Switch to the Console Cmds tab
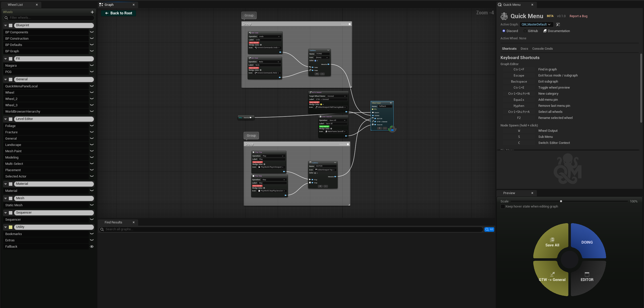Image resolution: width=644 pixels, height=308 pixels. coord(542,48)
